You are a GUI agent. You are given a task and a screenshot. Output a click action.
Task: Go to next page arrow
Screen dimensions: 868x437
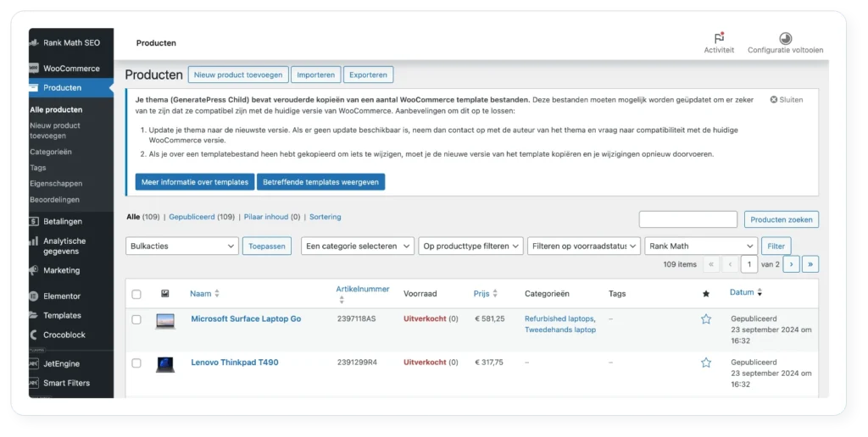(791, 264)
